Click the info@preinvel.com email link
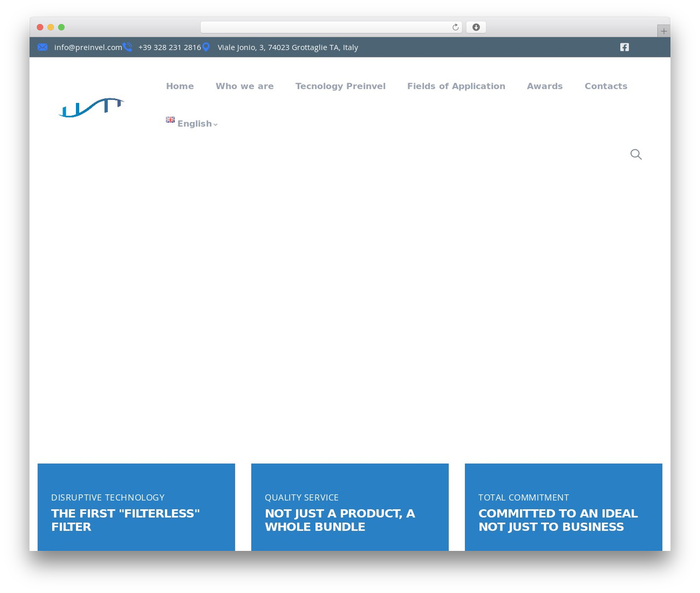Viewport: 700px width, 593px height. [88, 48]
